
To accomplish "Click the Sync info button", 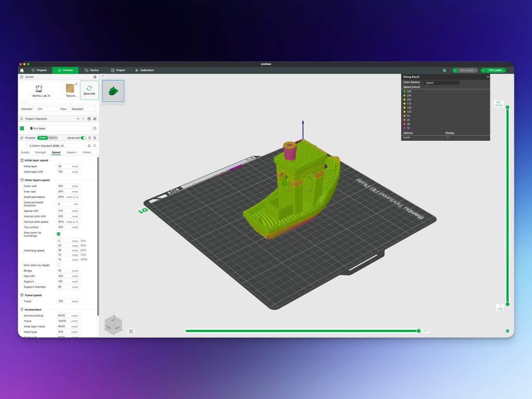I will 89,90.
